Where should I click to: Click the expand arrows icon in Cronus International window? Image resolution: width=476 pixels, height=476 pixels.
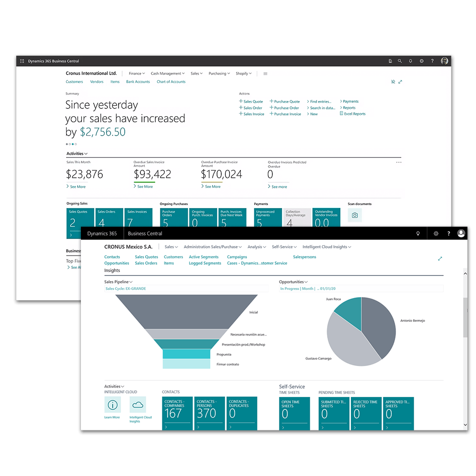400,82
